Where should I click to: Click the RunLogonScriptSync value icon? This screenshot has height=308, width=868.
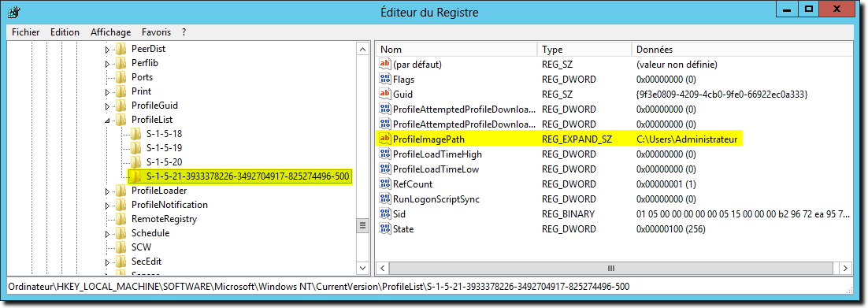coord(385,199)
